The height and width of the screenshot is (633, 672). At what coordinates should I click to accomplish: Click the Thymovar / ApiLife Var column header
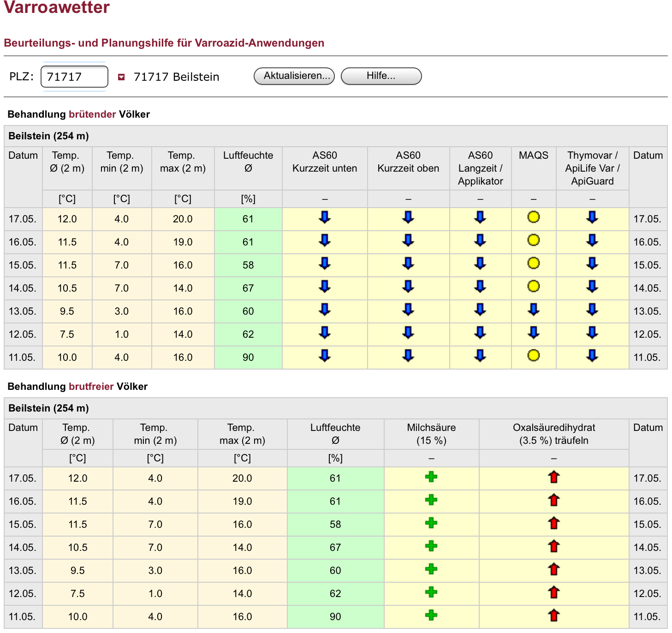592,168
